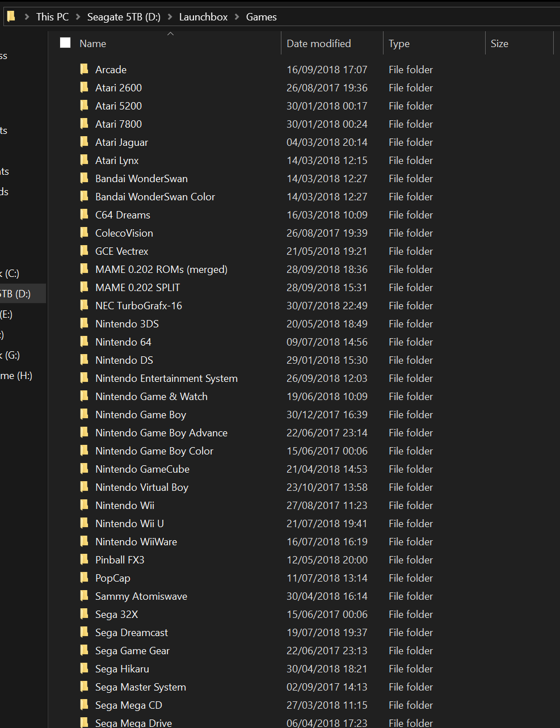This screenshot has height=728, width=560.
Task: Select the Bandai WonderSwan folder name
Action: 141,179
